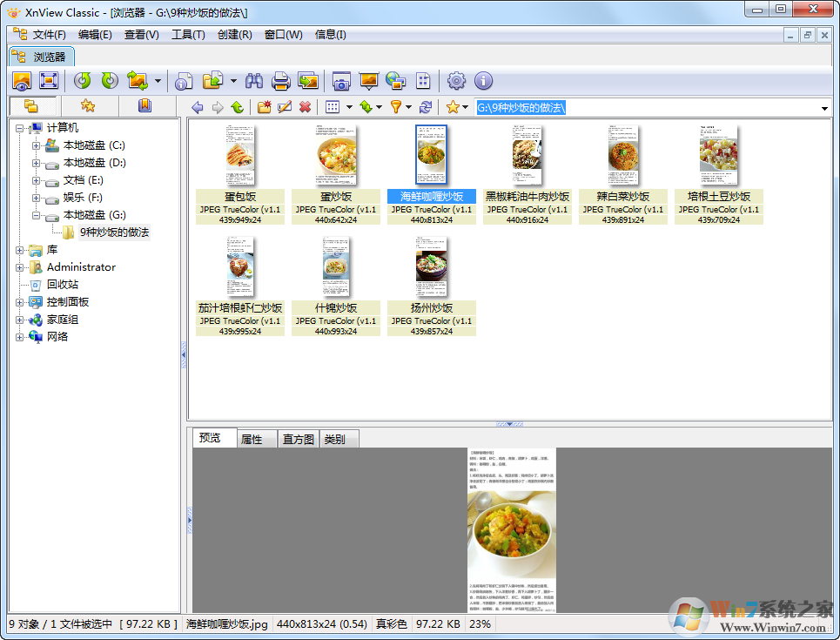Rotate the image clockwise

point(108,80)
